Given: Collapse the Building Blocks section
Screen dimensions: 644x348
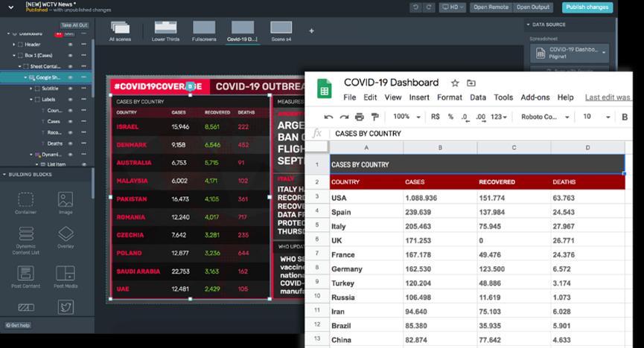Looking at the screenshot, I should pos(4,175).
